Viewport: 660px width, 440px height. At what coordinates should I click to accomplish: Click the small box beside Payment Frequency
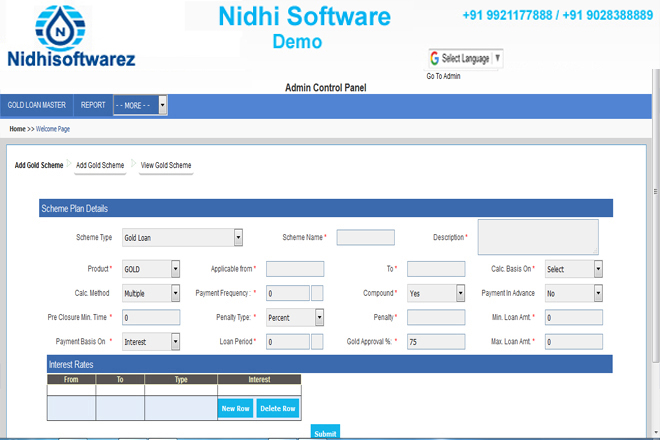317,293
